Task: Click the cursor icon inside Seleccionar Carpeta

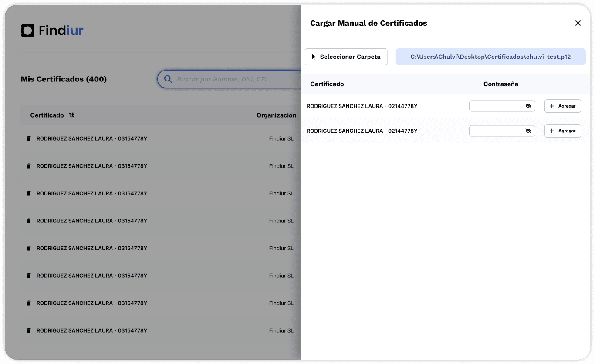Action: [x=314, y=57]
